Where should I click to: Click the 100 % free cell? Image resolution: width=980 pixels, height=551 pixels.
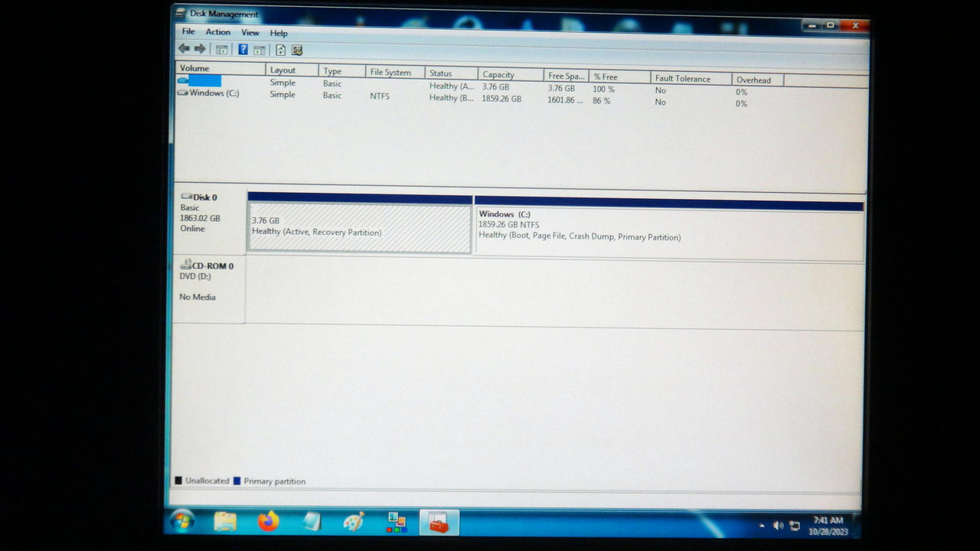tap(603, 90)
